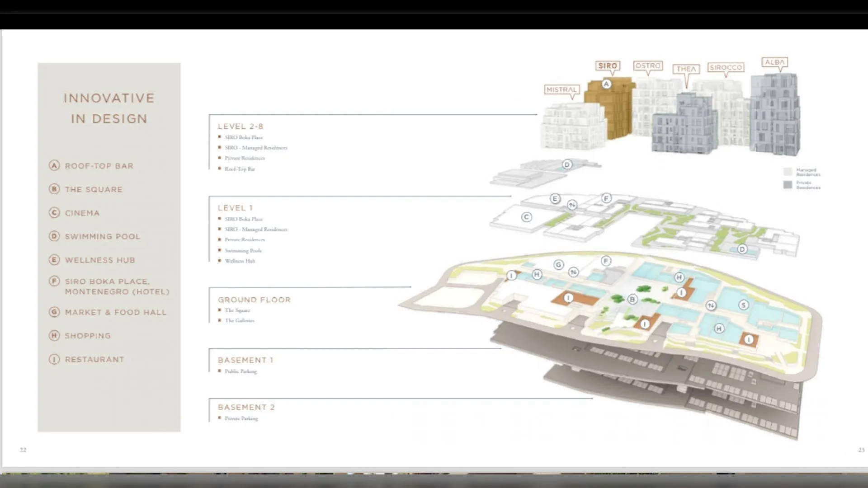
Task: Click the Wellness Hub bullet under Level 1
Action: coord(240,261)
